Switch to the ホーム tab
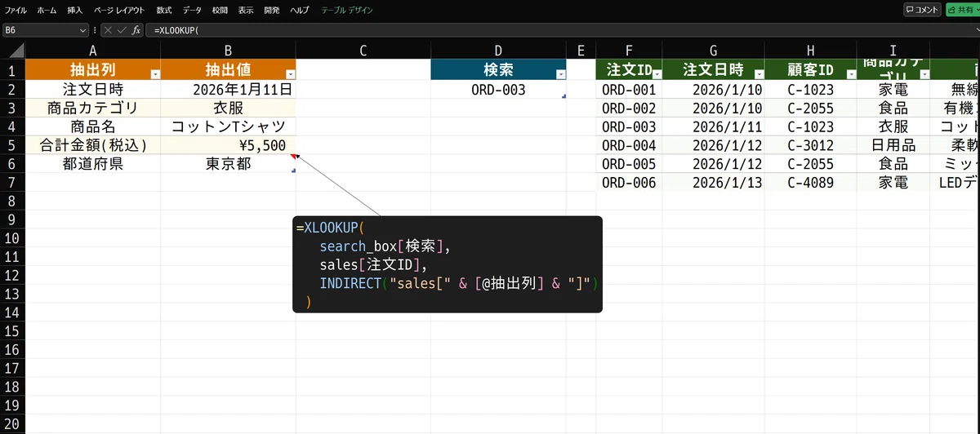The image size is (980, 434). pyautogui.click(x=47, y=10)
